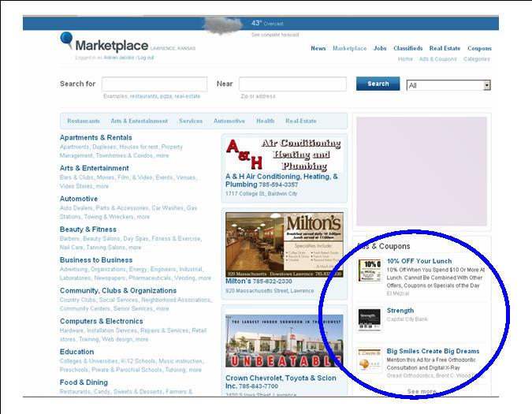Open the All category dropdown
Screen dimensions: 532x414
tap(448, 85)
